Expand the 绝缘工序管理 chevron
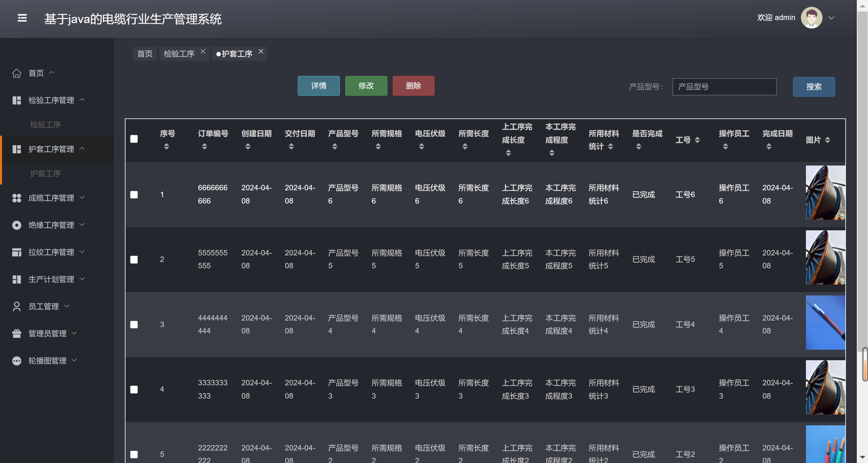Screen dimensions: 868x463 pos(82,225)
